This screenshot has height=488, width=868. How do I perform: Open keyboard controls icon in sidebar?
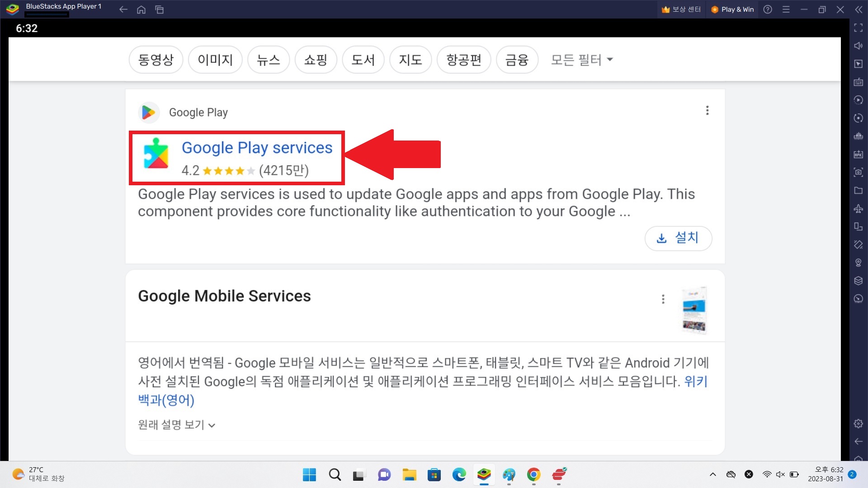[x=859, y=82]
